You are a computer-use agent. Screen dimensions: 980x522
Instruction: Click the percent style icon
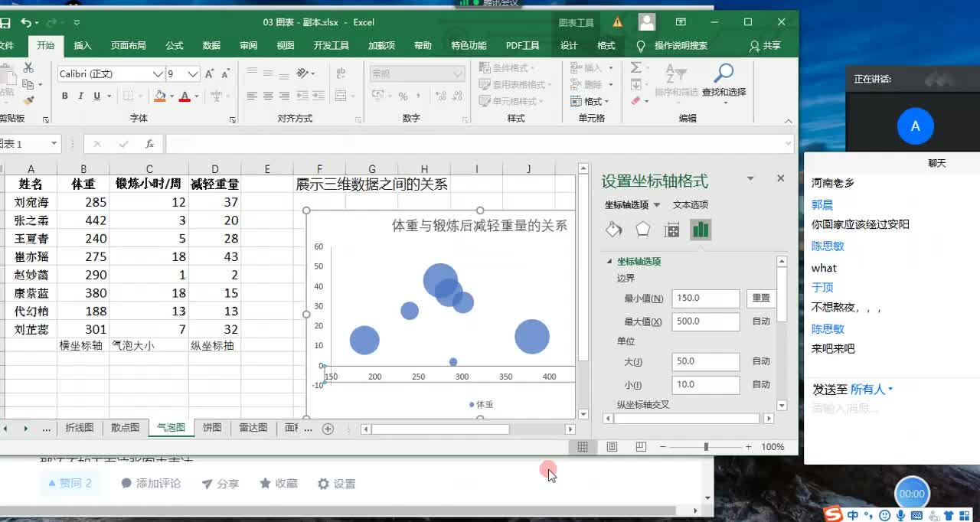click(403, 96)
